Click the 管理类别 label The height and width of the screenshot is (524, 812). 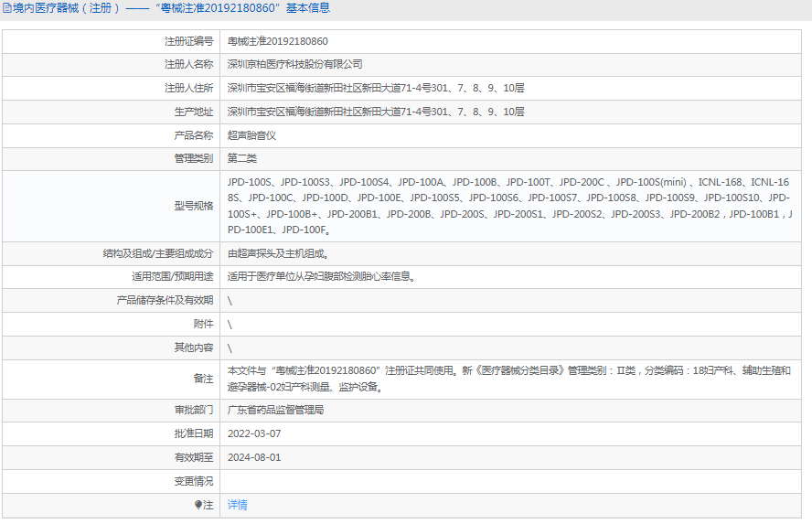click(x=193, y=158)
